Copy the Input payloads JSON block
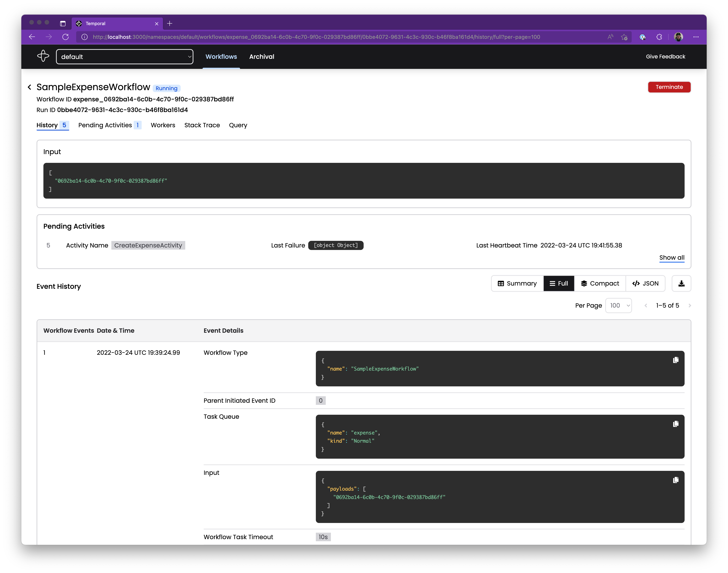The width and height of the screenshot is (728, 573). [x=676, y=480]
